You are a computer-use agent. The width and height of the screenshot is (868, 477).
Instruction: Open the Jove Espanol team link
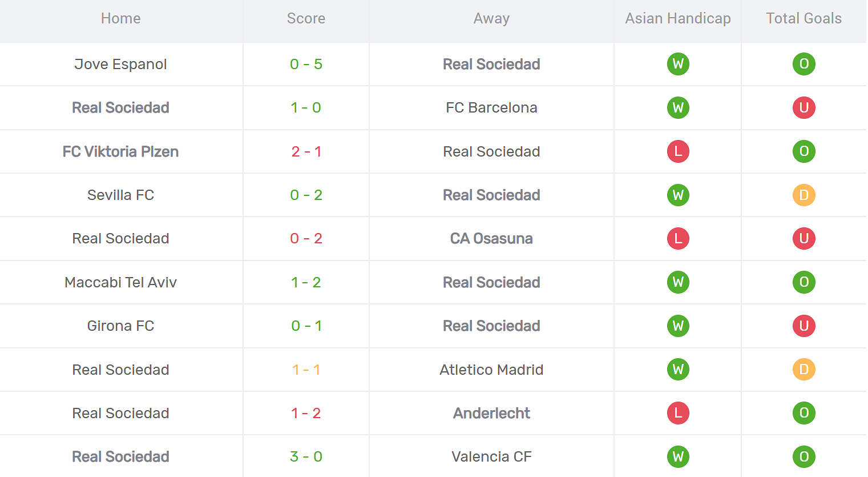120,64
